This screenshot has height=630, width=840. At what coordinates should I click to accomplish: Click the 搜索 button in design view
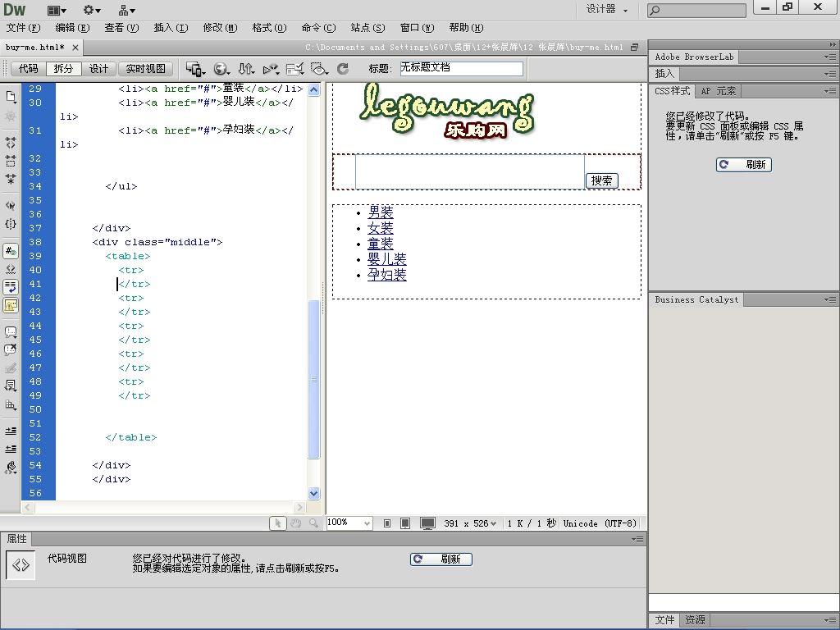point(601,181)
